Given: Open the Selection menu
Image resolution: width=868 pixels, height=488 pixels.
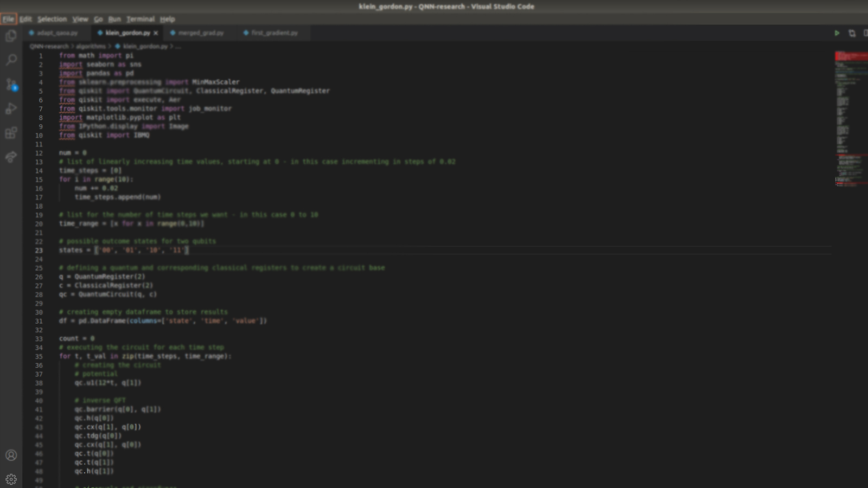Looking at the screenshot, I should point(52,19).
